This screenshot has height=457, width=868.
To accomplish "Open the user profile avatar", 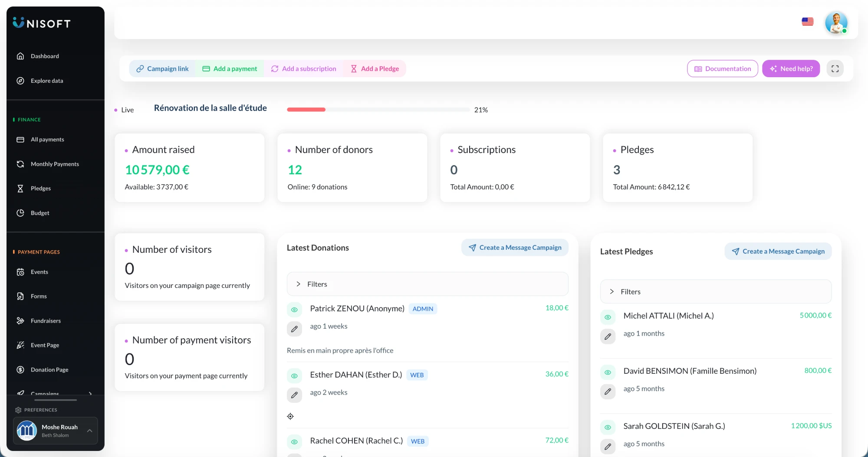I will point(836,23).
